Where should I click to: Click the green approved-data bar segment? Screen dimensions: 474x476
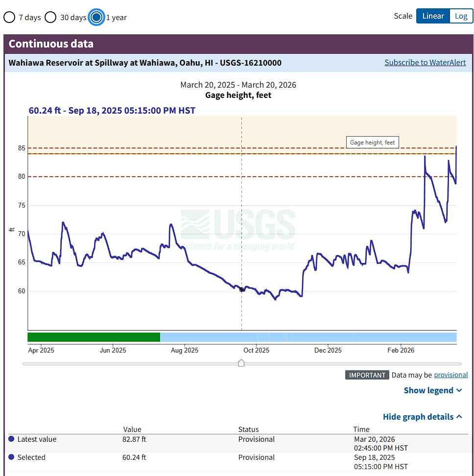(94, 337)
